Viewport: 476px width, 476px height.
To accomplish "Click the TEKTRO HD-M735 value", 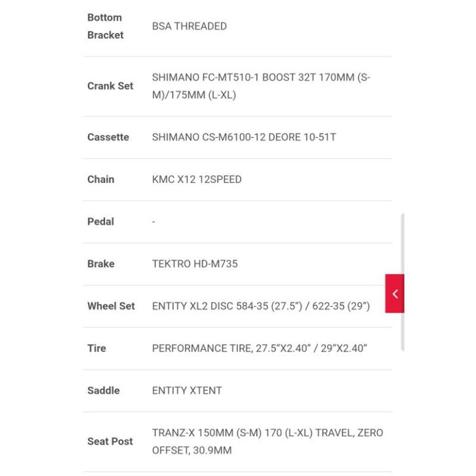I will [195, 264].
